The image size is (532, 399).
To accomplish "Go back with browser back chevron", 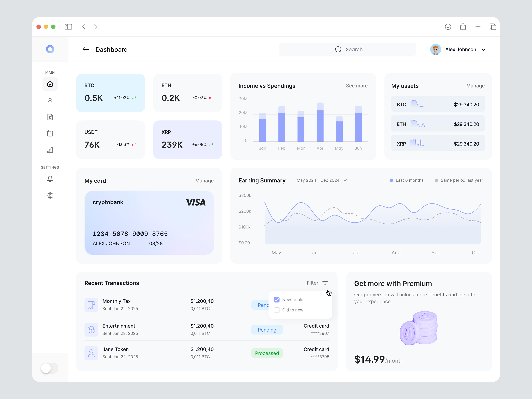I will click(84, 27).
